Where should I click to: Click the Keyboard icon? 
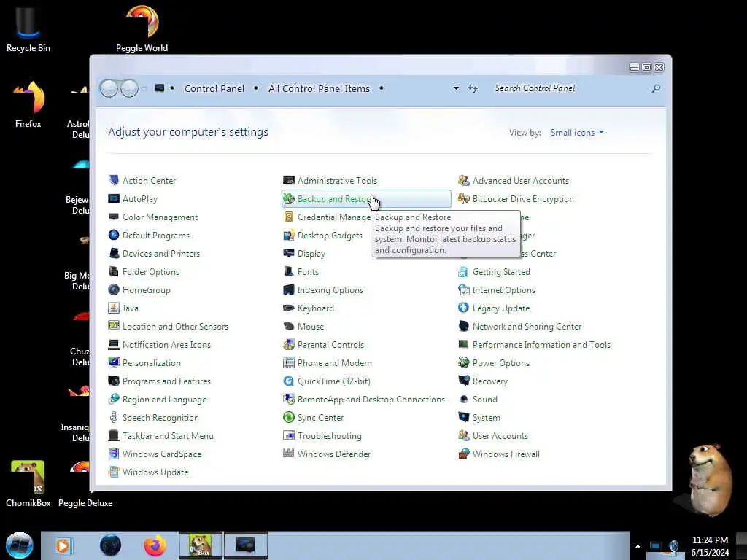pos(289,308)
